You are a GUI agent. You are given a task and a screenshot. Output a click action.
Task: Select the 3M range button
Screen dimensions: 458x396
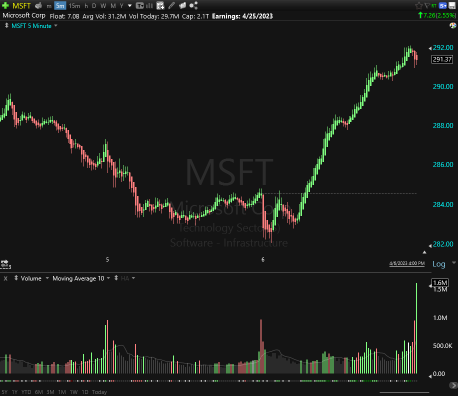click(x=50, y=392)
